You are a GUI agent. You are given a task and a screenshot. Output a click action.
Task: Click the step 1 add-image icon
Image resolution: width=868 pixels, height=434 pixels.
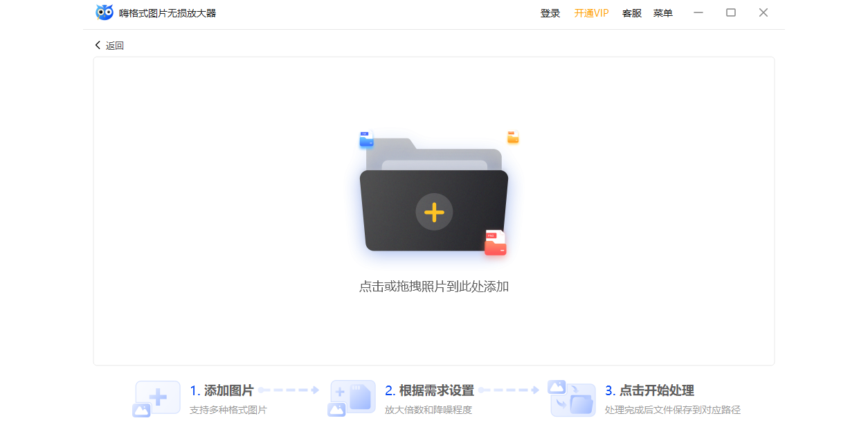pos(156,399)
